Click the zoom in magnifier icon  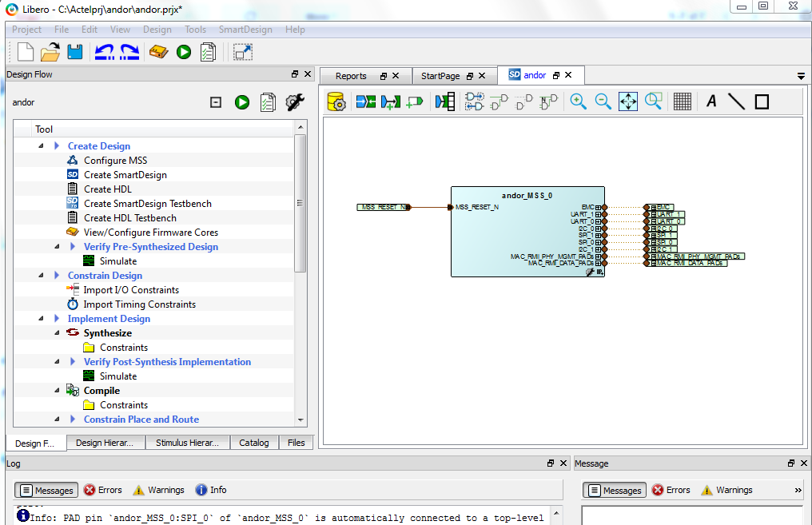pyautogui.click(x=578, y=101)
